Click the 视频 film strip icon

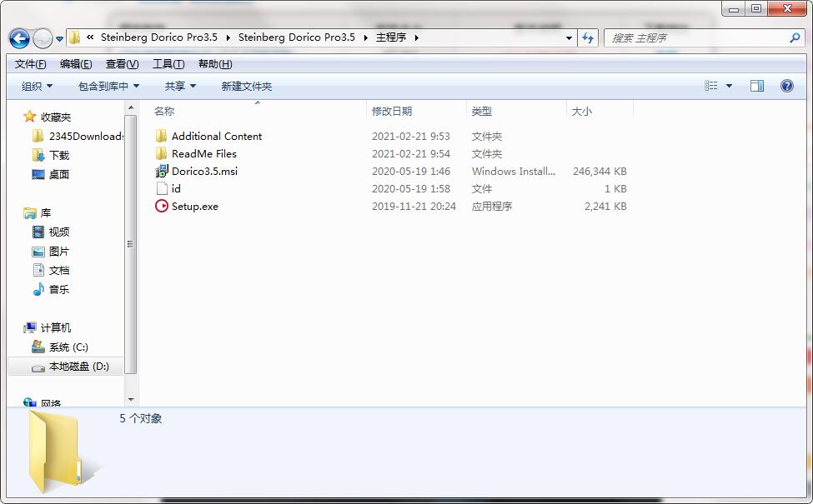tap(38, 232)
